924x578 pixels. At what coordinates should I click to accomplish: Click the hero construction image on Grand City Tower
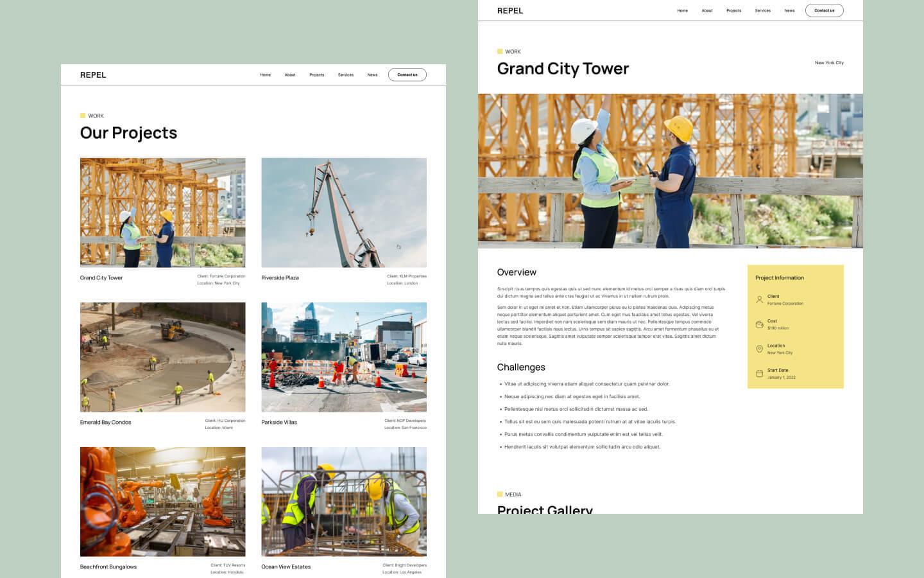pyautogui.click(x=671, y=170)
